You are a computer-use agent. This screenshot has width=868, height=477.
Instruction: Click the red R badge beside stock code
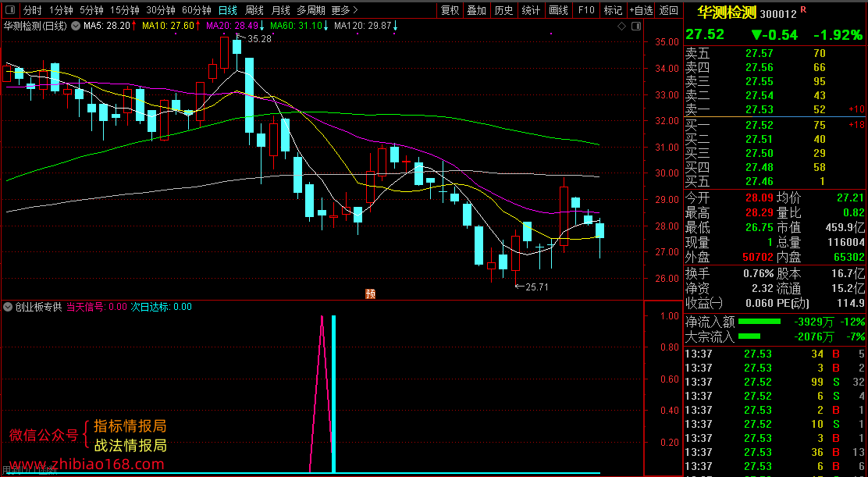tap(803, 9)
